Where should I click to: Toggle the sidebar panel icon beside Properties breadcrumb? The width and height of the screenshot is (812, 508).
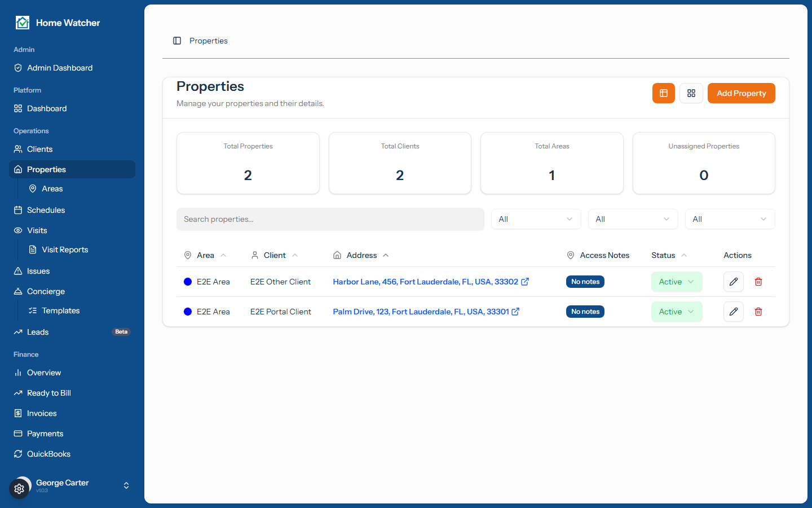pyautogui.click(x=177, y=41)
